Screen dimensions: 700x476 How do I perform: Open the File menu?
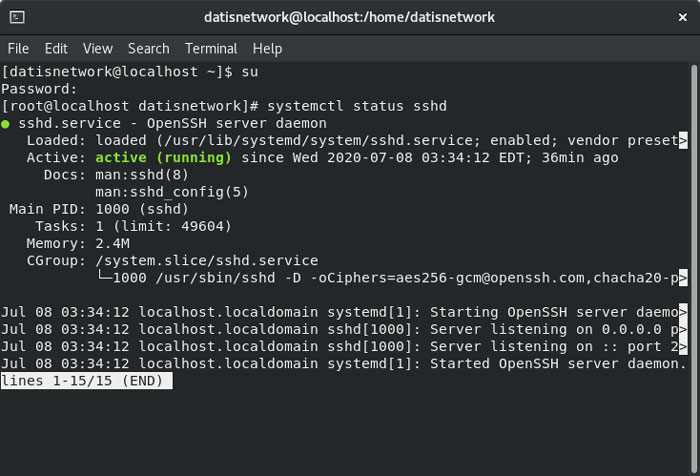[18, 48]
